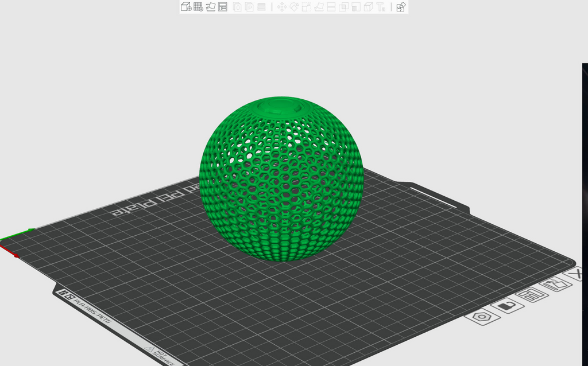Open plate settings hexagon icon
The height and width of the screenshot is (366, 588).
482,317
